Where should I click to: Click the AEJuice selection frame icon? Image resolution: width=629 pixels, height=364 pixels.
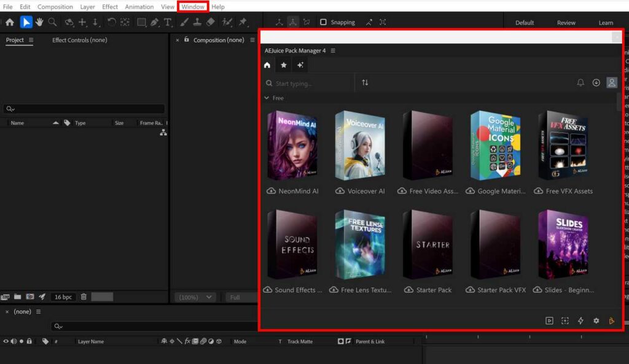pyautogui.click(x=565, y=320)
